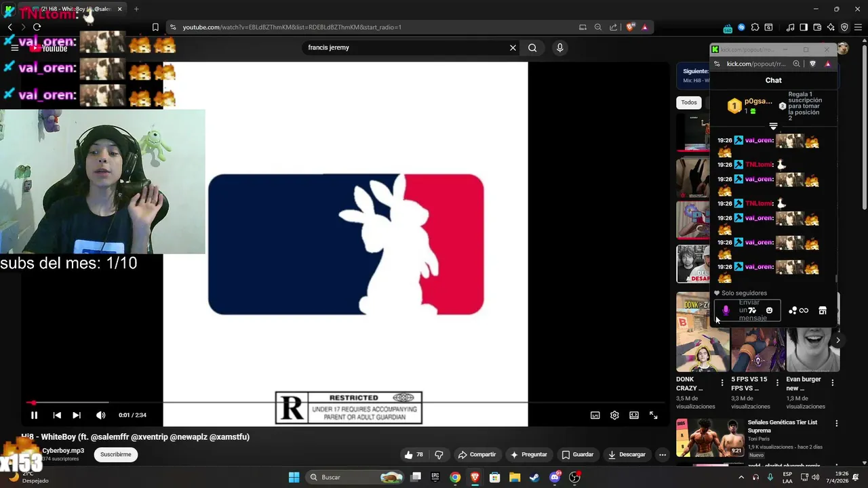Screen dimensions: 868x488
Task: Open Brave Leo AI sparkle icon
Action: (831, 27)
